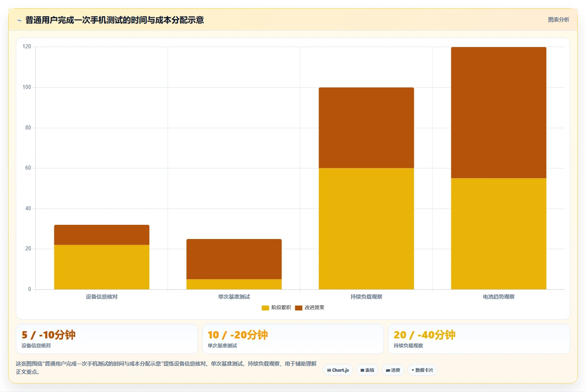Click the y-axis value 60
The height and width of the screenshot is (392, 586).
[28, 168]
